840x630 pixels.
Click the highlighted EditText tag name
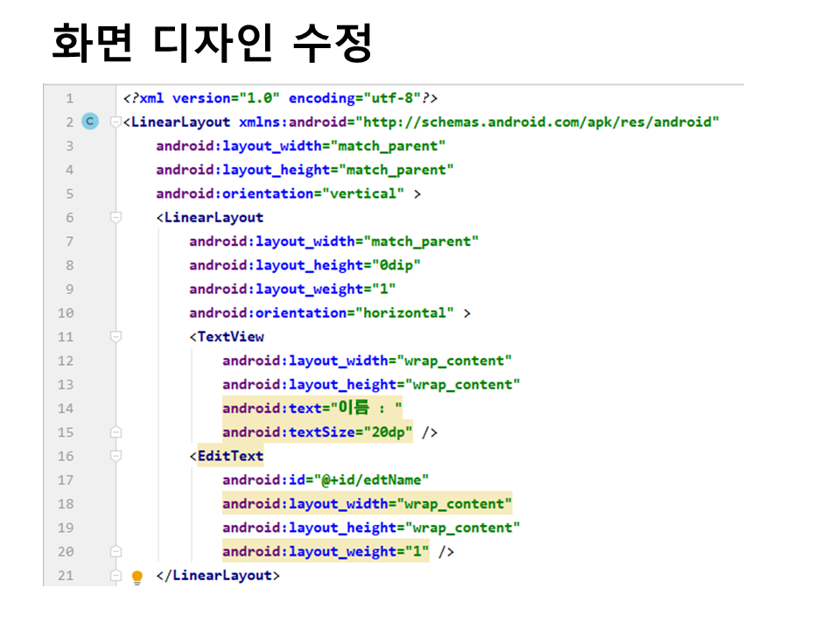[230, 456]
